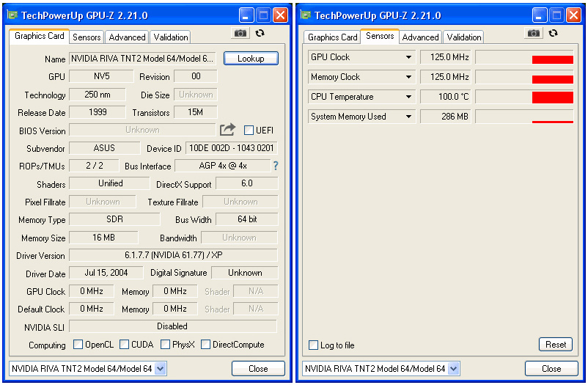The height and width of the screenshot is (385, 588).
Task: Click Memory Size value 16 MB
Action: (104, 238)
